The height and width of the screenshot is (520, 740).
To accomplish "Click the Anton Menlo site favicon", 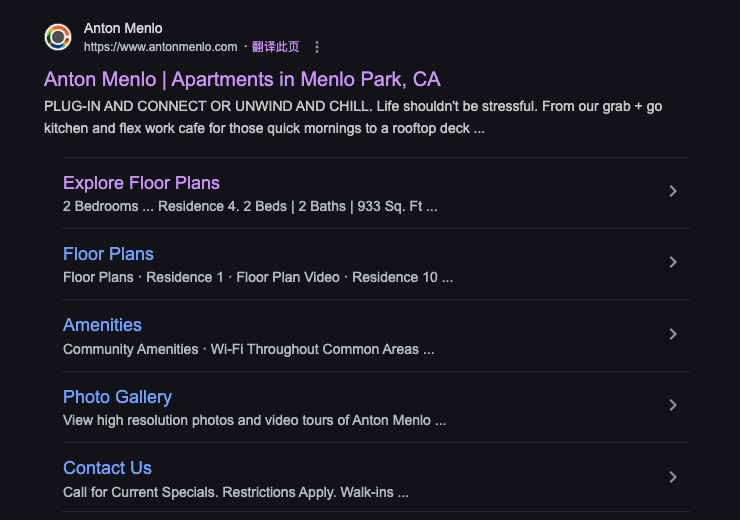I will 58,37.
